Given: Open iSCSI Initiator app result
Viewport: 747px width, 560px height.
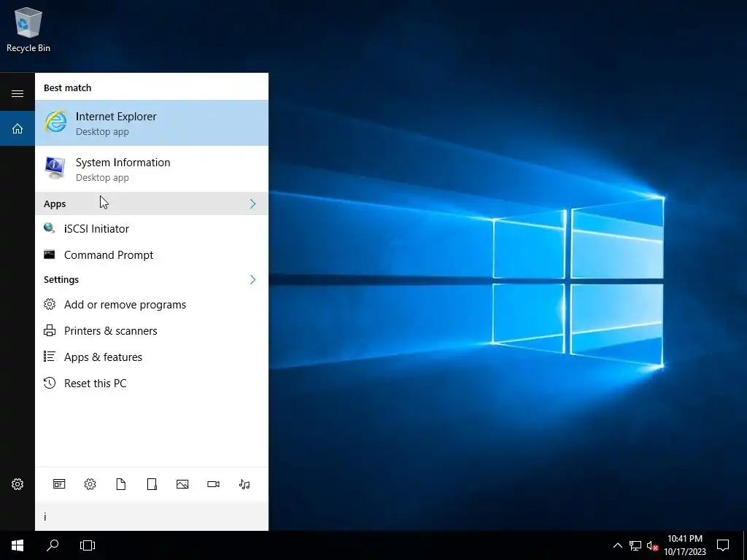Looking at the screenshot, I should tap(152, 228).
